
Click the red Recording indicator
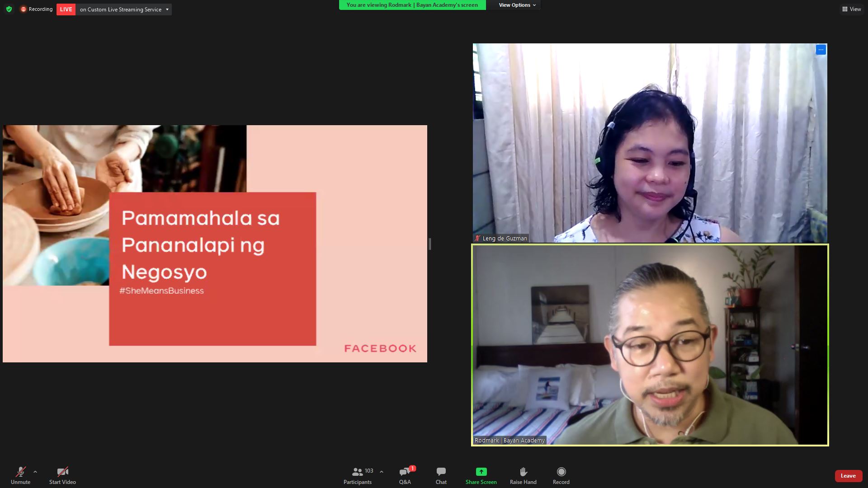pos(37,9)
